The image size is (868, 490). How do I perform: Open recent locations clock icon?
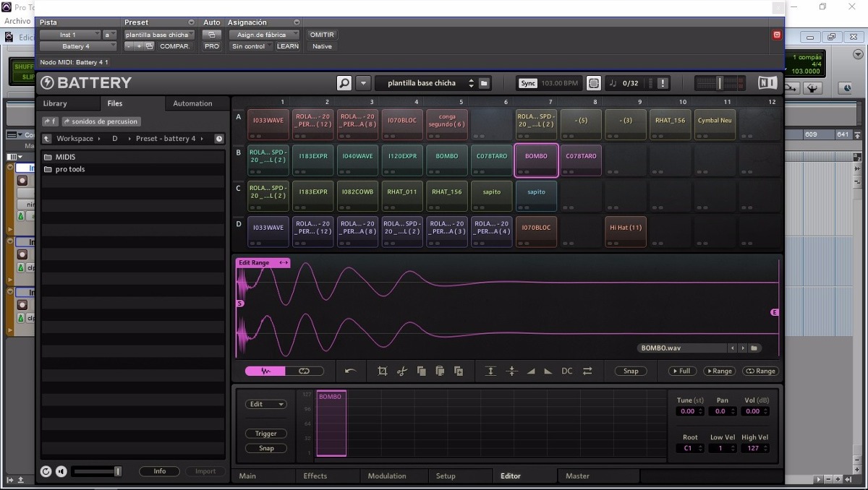click(x=219, y=139)
